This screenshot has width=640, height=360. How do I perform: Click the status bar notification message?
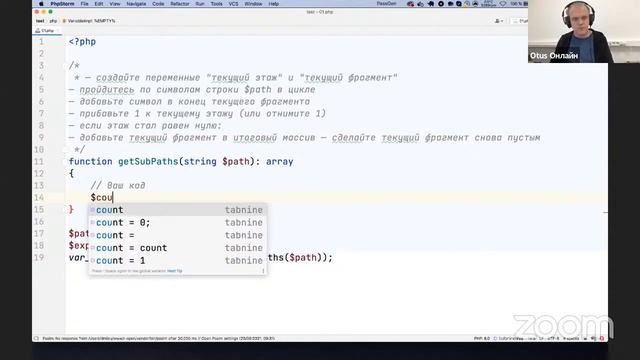(x=158, y=338)
